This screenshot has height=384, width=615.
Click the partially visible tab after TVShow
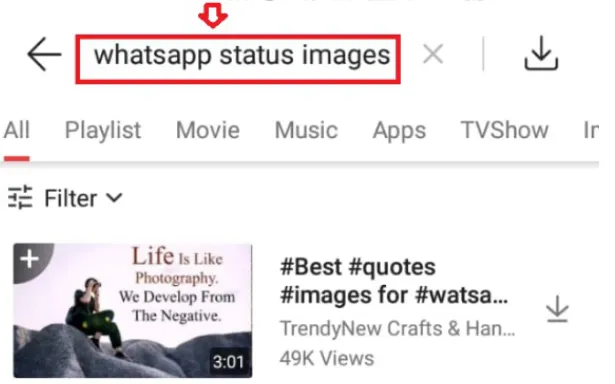pyautogui.click(x=591, y=130)
